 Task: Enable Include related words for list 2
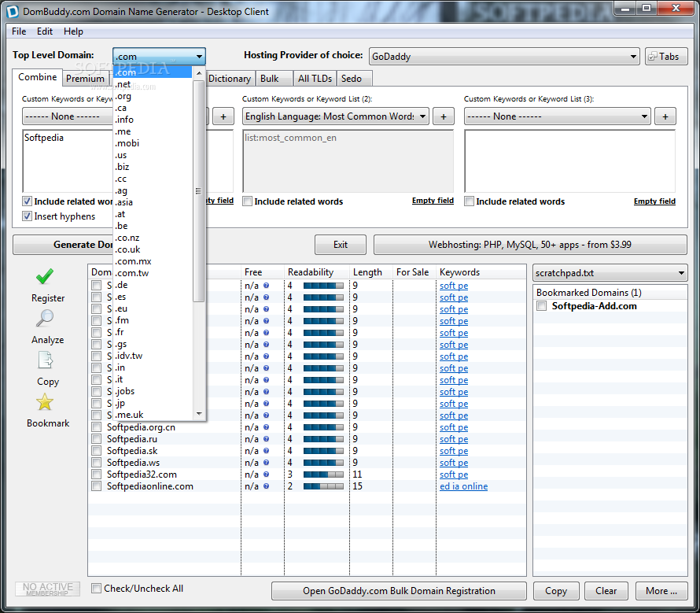point(247,201)
